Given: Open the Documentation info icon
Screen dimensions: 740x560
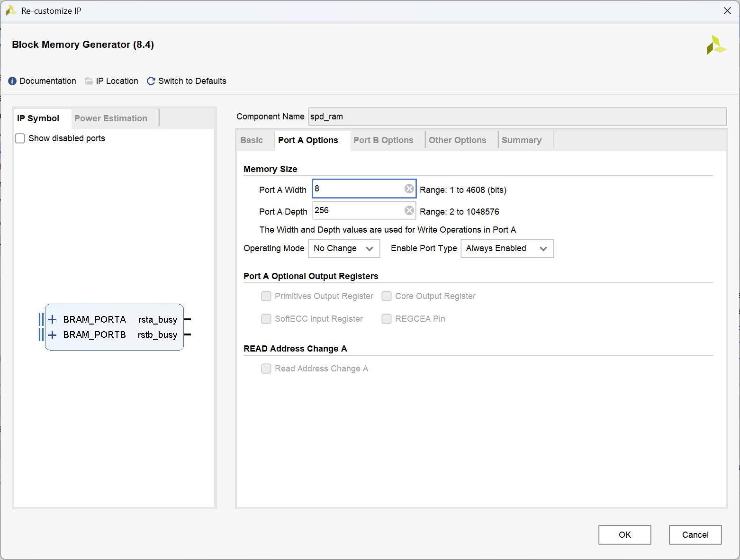Looking at the screenshot, I should click(12, 81).
